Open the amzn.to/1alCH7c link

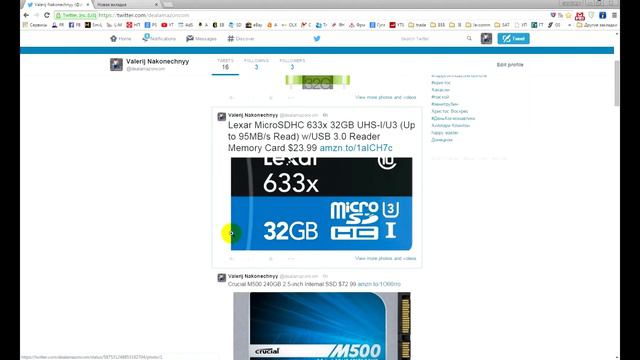tap(356, 148)
